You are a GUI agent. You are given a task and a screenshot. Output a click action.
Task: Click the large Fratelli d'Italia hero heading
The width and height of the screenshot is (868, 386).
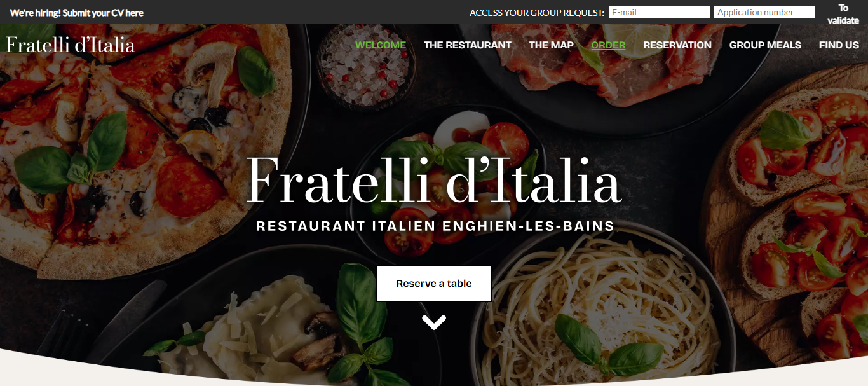[433, 180]
